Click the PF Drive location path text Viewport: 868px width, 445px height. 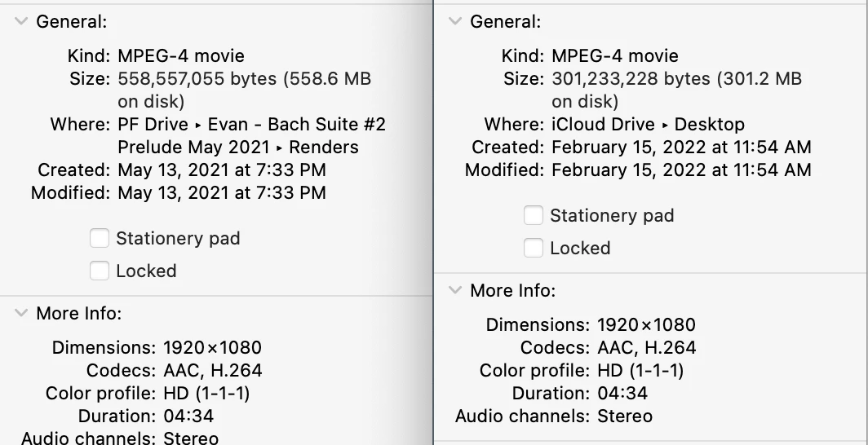[251, 125]
